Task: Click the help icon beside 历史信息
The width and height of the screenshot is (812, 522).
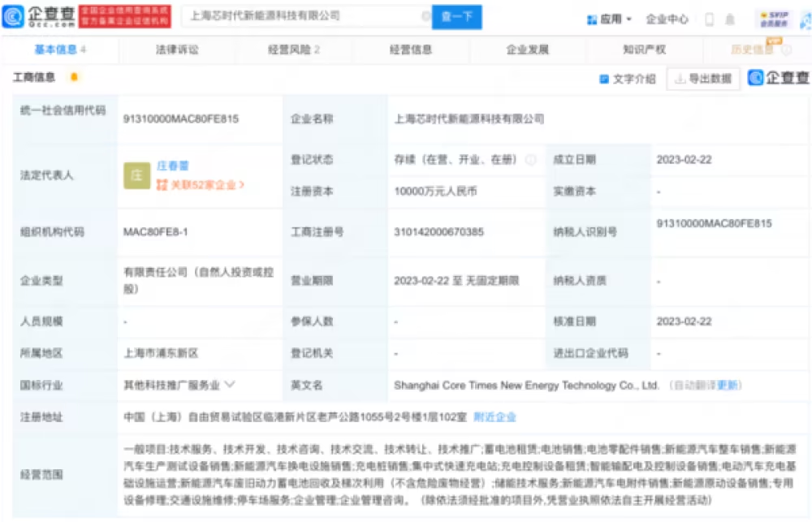Action: point(786,50)
